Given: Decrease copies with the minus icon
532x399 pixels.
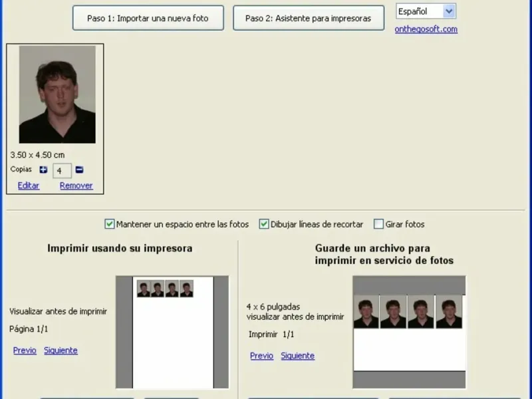Looking at the screenshot, I should pyautogui.click(x=79, y=170).
